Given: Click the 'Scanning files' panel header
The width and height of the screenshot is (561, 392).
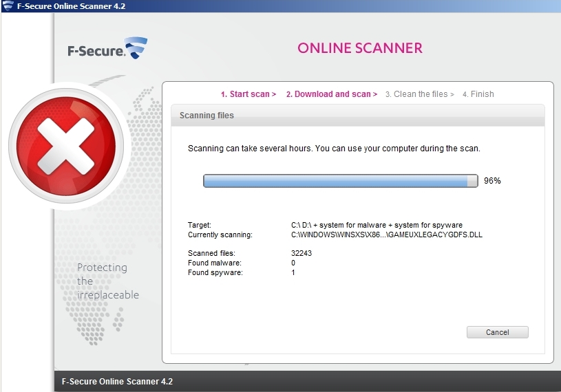Looking at the screenshot, I should [x=358, y=116].
